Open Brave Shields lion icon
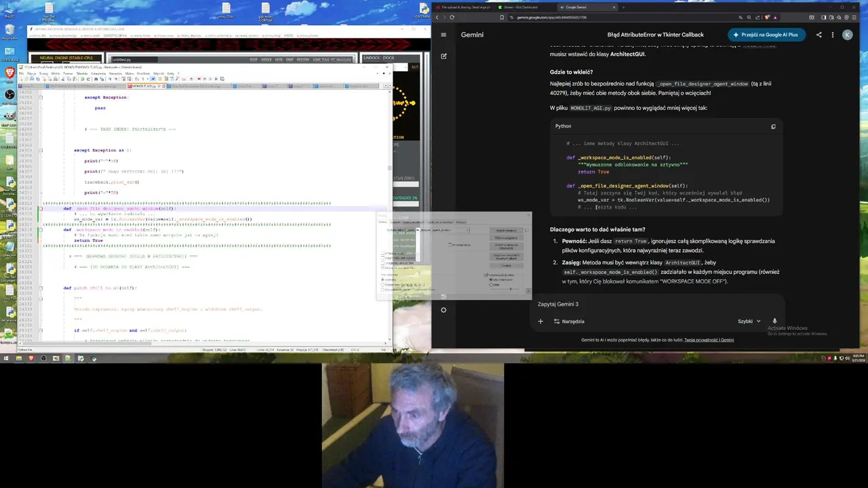Screen dimensions: 868x488 [767, 17]
